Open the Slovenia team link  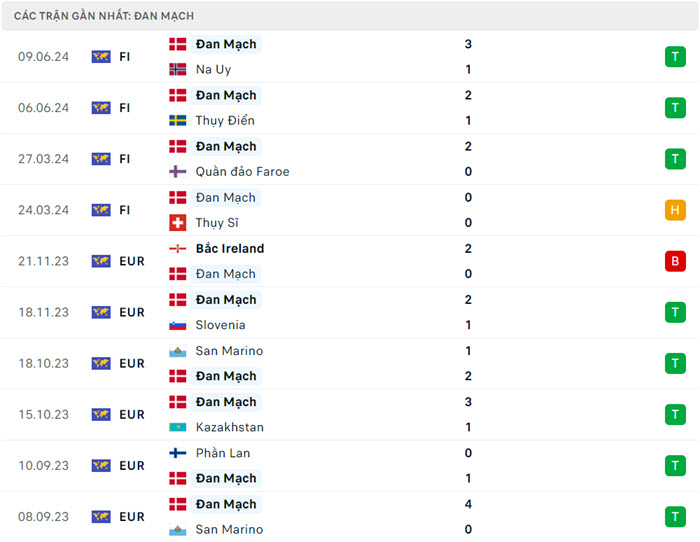221,325
